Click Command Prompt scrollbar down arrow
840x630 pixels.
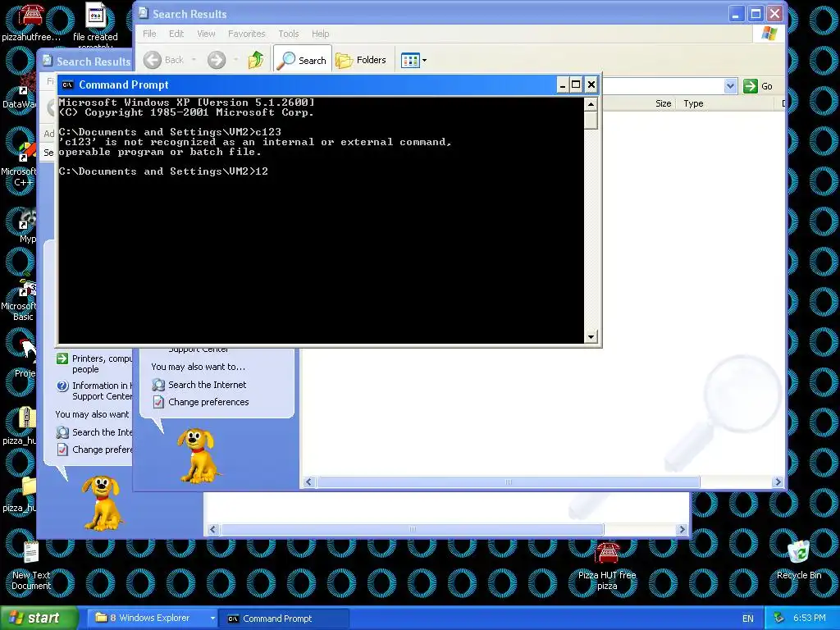(591, 337)
